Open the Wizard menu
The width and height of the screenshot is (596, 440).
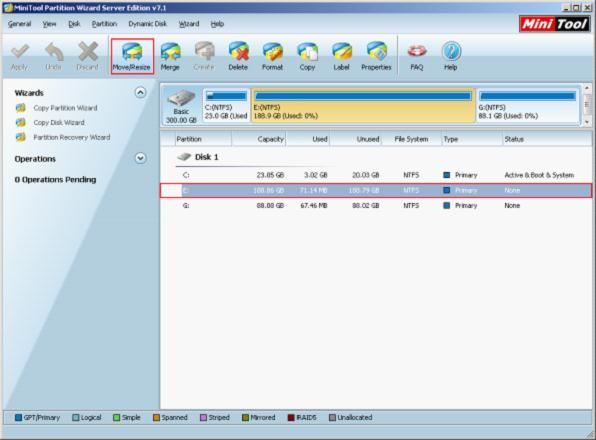pos(189,24)
